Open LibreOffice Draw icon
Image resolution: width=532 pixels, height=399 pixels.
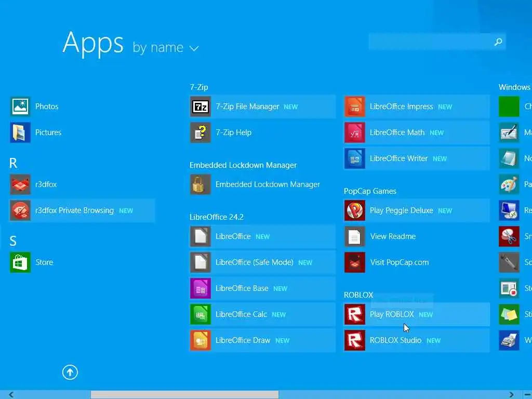[x=200, y=340]
